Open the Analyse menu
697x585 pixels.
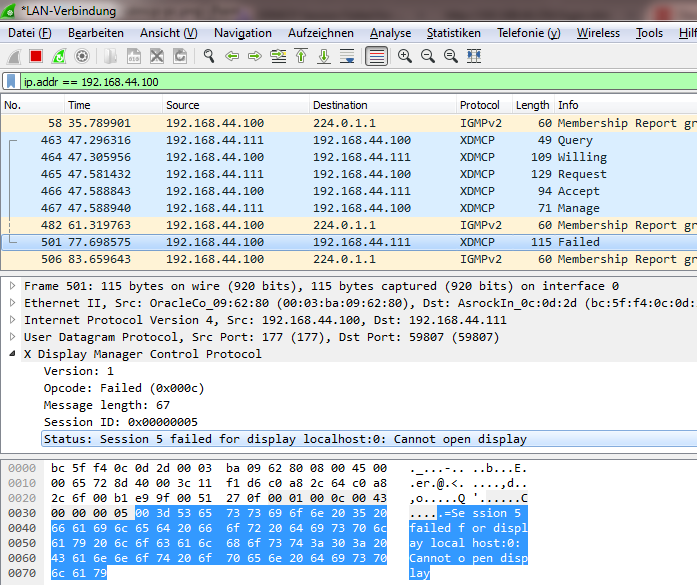(390, 33)
